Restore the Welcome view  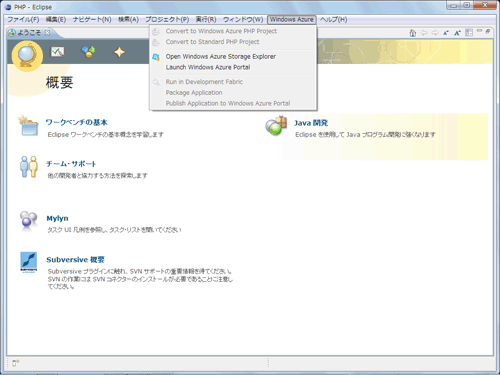[x=488, y=31]
